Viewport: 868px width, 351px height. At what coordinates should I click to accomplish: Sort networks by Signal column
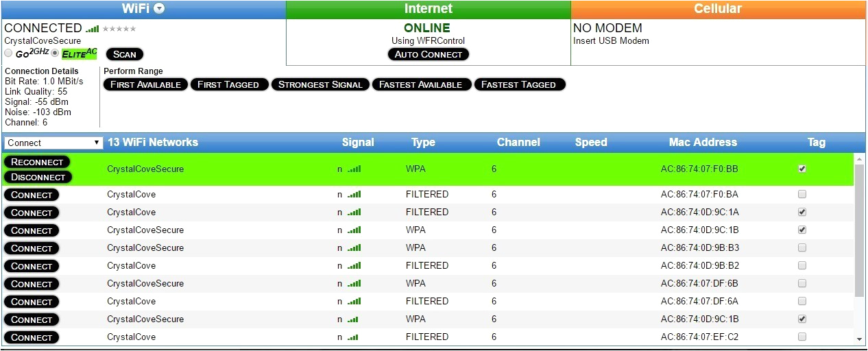tap(358, 143)
